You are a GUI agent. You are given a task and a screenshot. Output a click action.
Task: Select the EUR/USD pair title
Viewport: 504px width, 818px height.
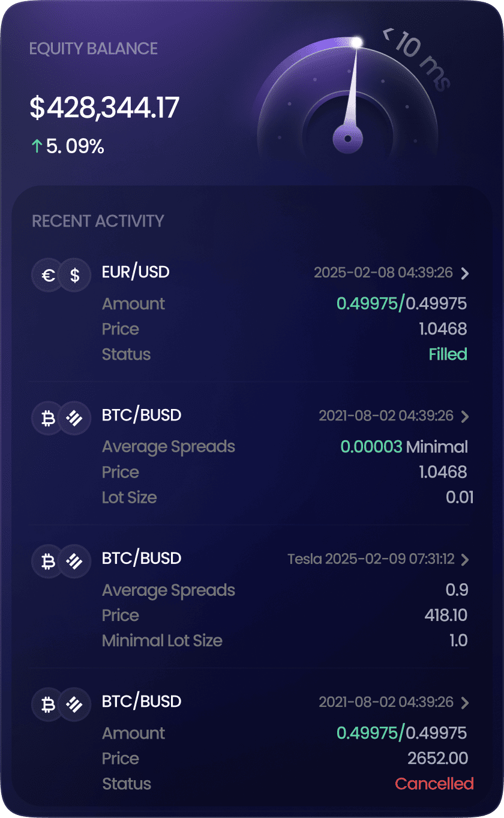[136, 272]
